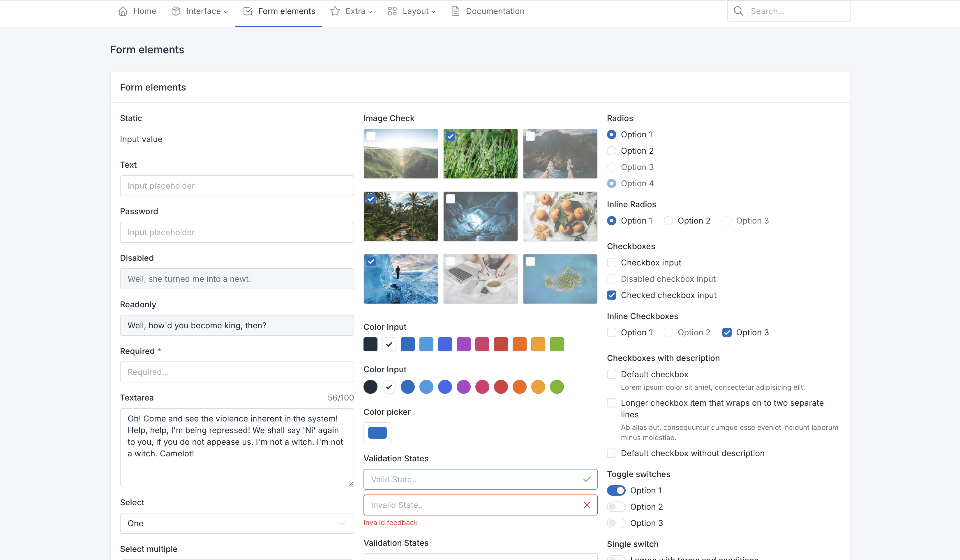The image size is (960, 560).
Task: Pick the orange round color swatch
Action: tap(519, 387)
